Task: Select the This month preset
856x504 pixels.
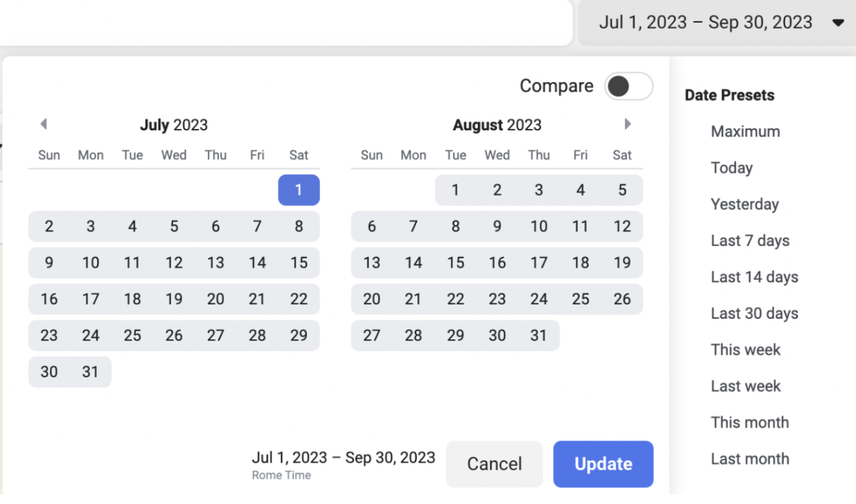Action: (749, 422)
